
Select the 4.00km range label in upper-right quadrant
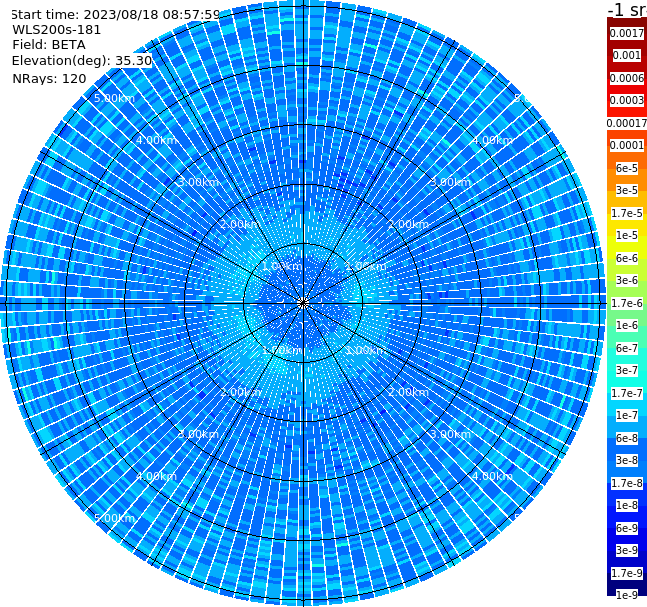[x=492, y=140]
